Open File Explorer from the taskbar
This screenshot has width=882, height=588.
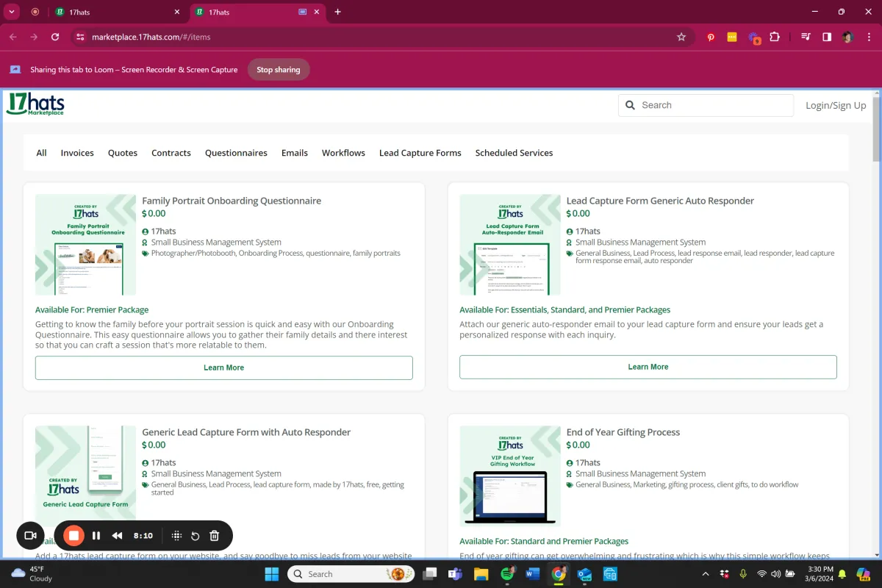(x=481, y=574)
